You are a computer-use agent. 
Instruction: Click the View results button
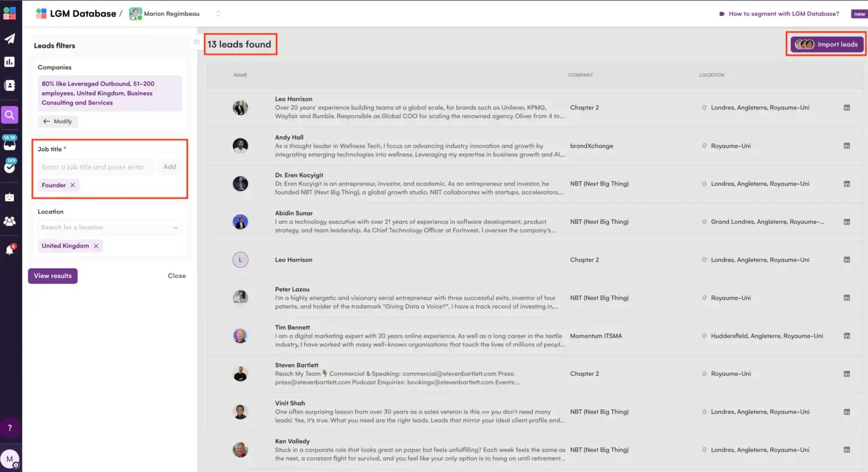click(53, 276)
